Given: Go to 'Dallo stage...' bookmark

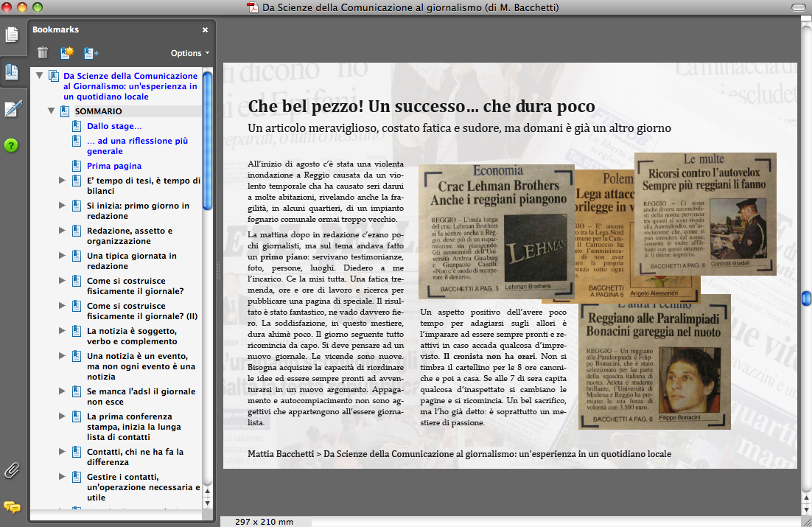Looking at the screenshot, I should coord(113,126).
